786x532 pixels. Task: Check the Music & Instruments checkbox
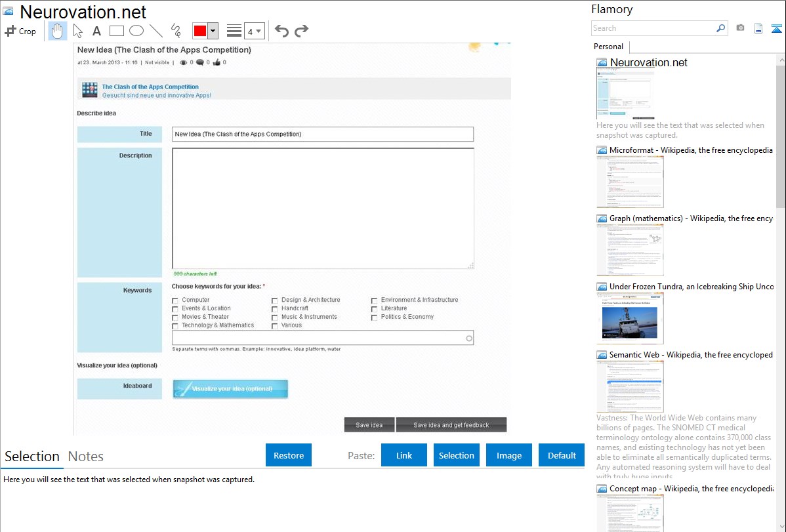[x=275, y=317]
